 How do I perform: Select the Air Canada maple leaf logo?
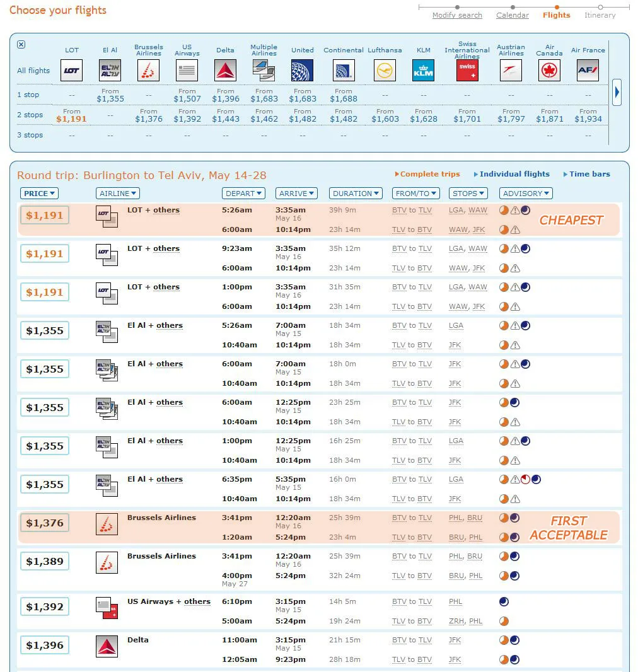click(x=549, y=70)
